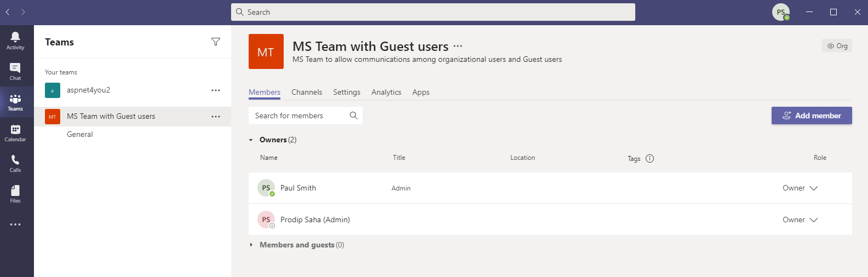Switch to the Analytics tab

pyautogui.click(x=386, y=93)
